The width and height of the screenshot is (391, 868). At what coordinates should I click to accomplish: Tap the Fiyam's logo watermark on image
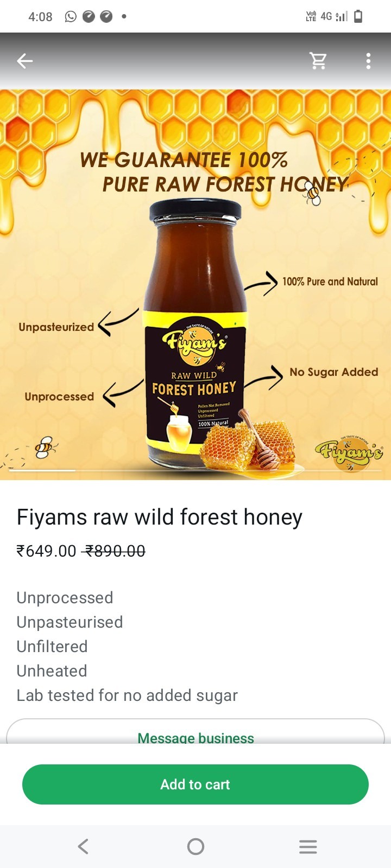[350, 451]
